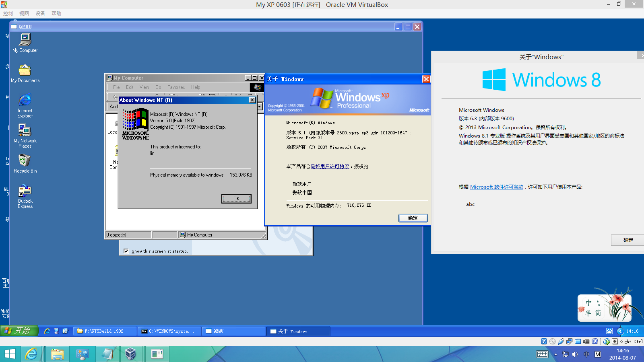644x362 pixels.
Task: Click 中 input language indicator in tray
Action: tap(586, 354)
